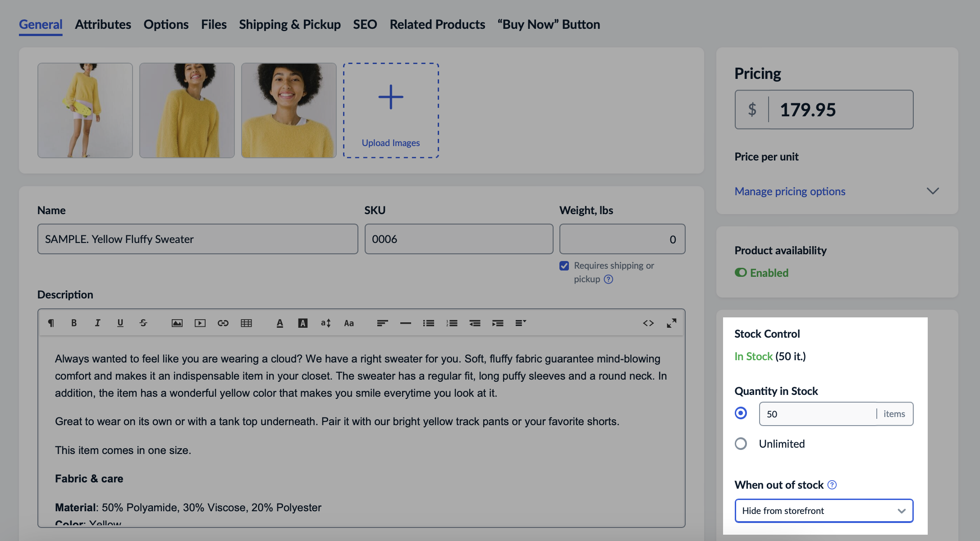Click the SKU input field
This screenshot has width=980, height=541.
(458, 239)
